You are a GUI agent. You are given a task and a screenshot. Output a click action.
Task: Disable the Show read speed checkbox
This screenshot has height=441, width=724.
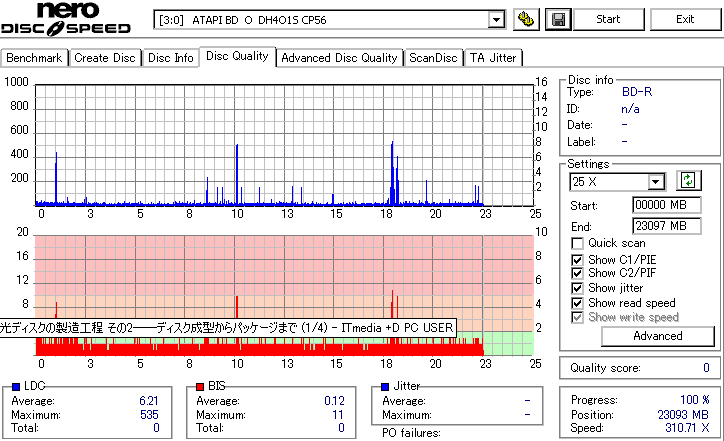(x=577, y=303)
